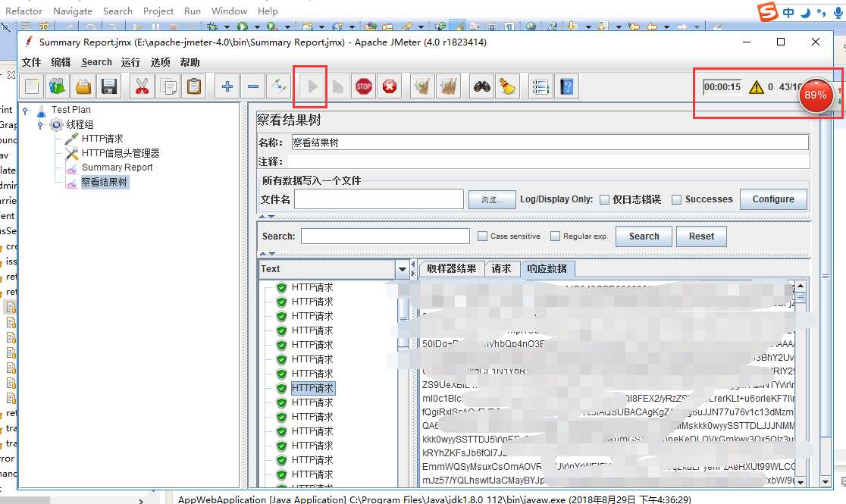Click the Copy icon in JMeter toolbar

click(x=168, y=86)
